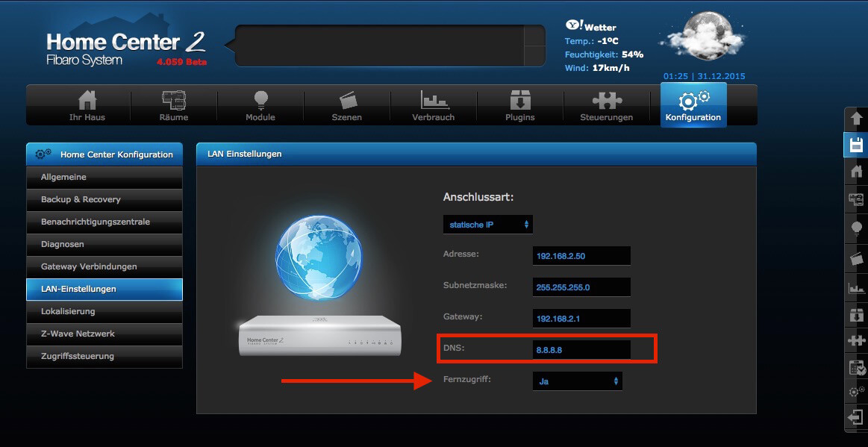
Task: Open the Ihr Haus section
Action: tap(87, 104)
